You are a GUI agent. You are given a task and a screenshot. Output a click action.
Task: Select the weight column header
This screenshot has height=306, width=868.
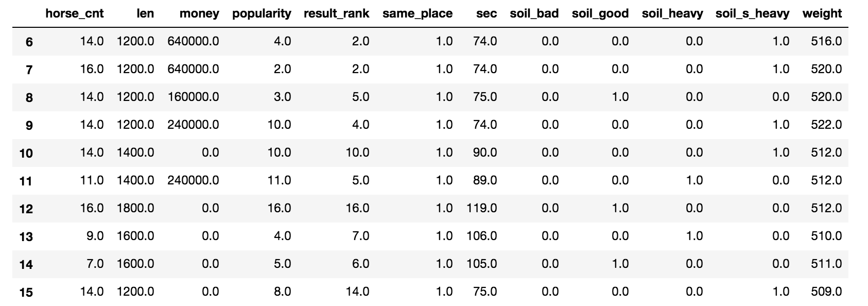coord(822,13)
